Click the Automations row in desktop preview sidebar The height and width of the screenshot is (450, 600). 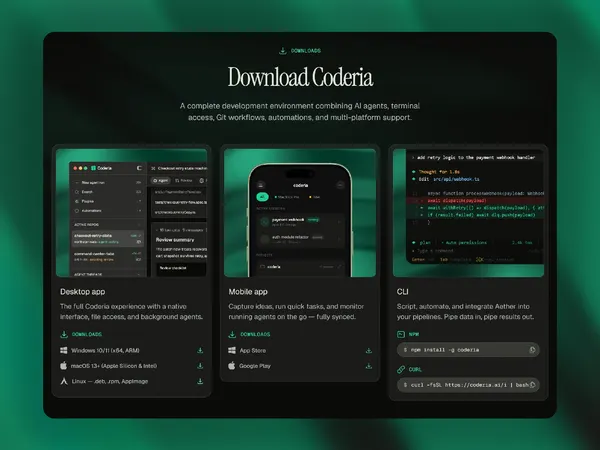[108, 210]
